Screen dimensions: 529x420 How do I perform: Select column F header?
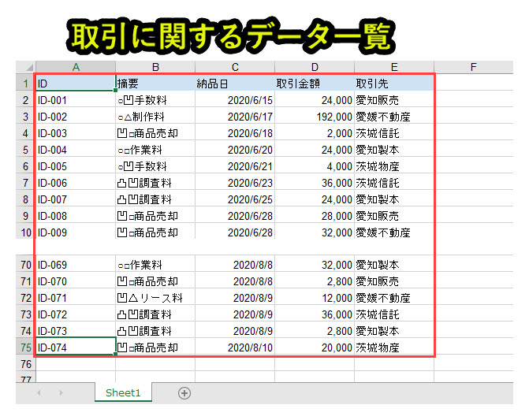(x=474, y=67)
